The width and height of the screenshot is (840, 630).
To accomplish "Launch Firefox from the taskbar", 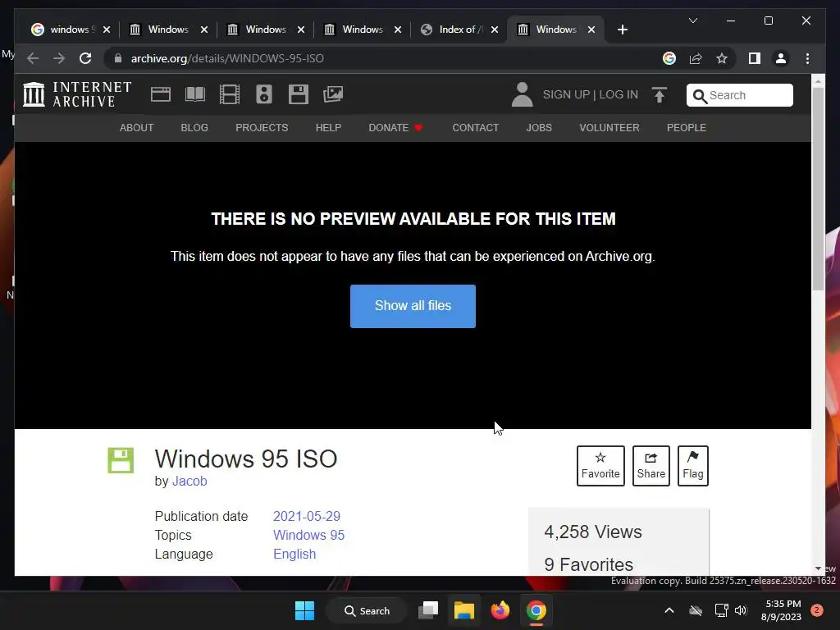I will [500, 610].
